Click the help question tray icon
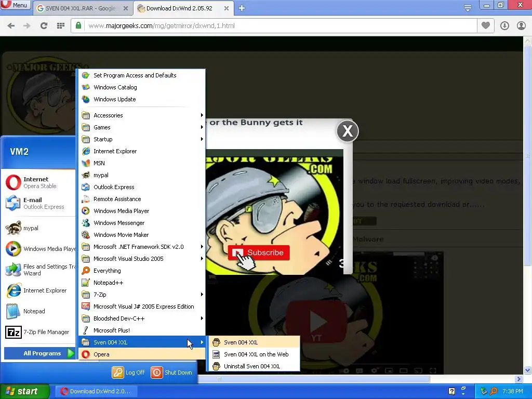532x399 pixels. (451, 391)
